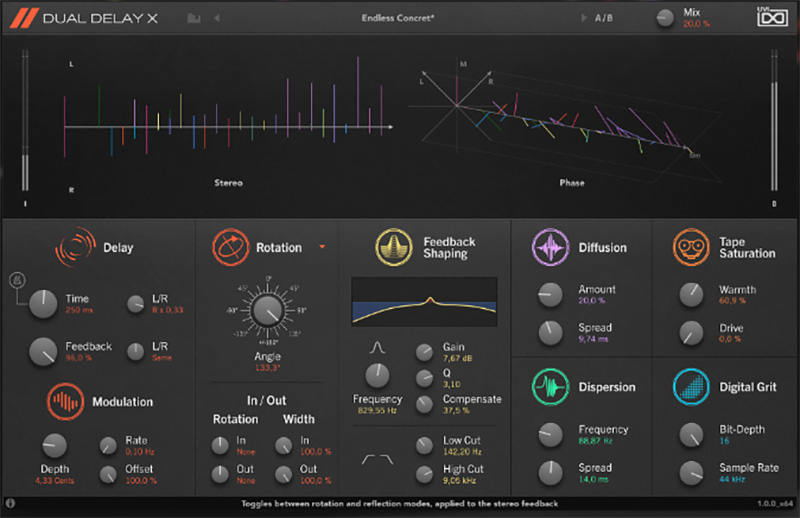Click the peak filter shape icon
Screen dimensions: 800x518
tap(377, 348)
